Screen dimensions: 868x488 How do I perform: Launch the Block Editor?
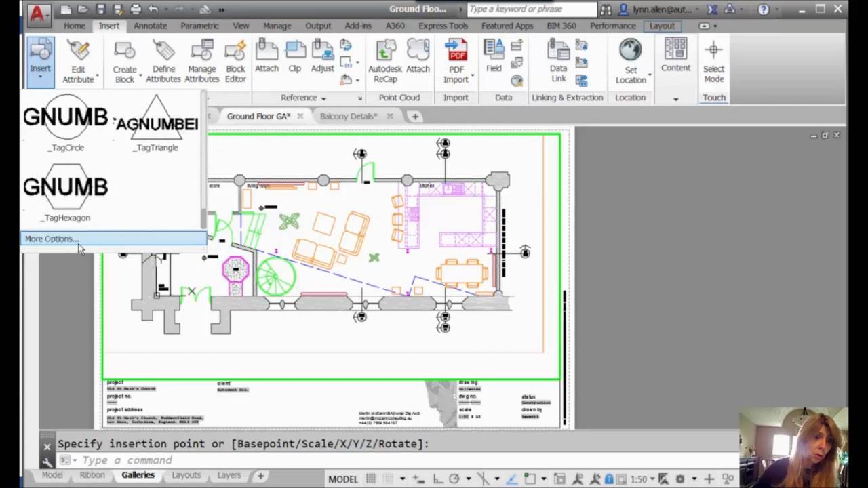(235, 61)
